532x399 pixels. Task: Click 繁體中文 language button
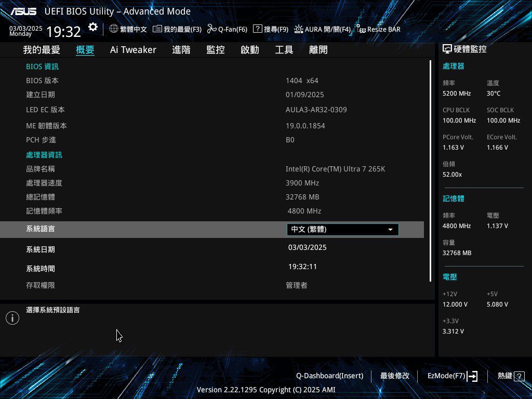[128, 29]
